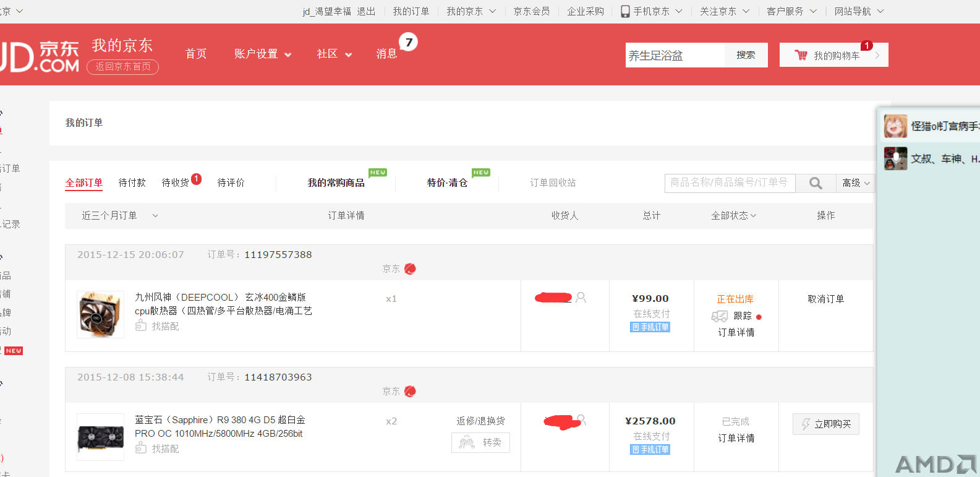Click 我的购物车 cart button text

coord(837,55)
